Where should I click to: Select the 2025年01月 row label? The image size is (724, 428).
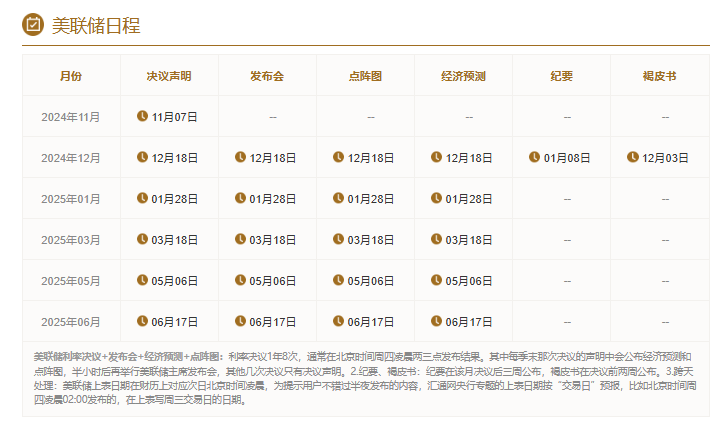[x=71, y=199]
